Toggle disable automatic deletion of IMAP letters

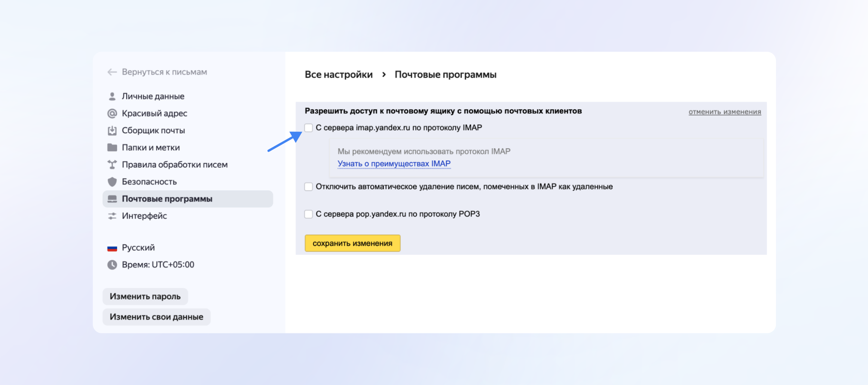308,187
